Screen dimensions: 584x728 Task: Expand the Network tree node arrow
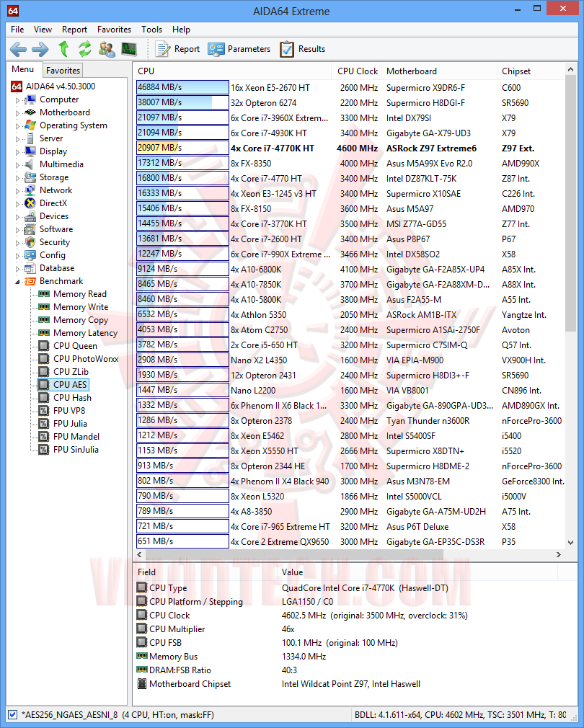click(18, 191)
